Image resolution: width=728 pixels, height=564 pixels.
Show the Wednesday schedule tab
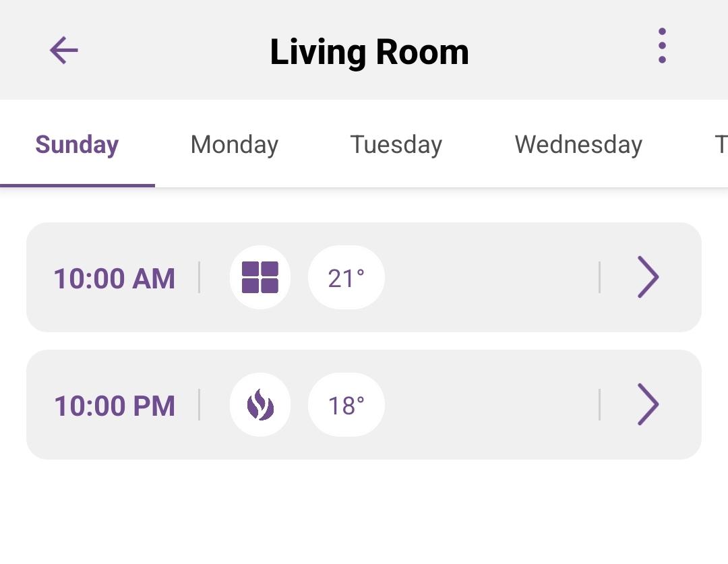[x=578, y=144]
